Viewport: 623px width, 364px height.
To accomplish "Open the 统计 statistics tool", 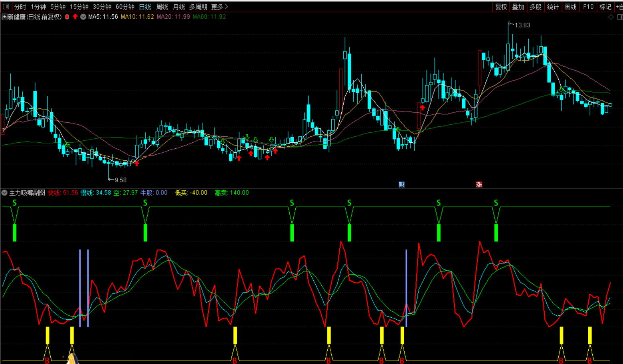I will pos(553,7).
